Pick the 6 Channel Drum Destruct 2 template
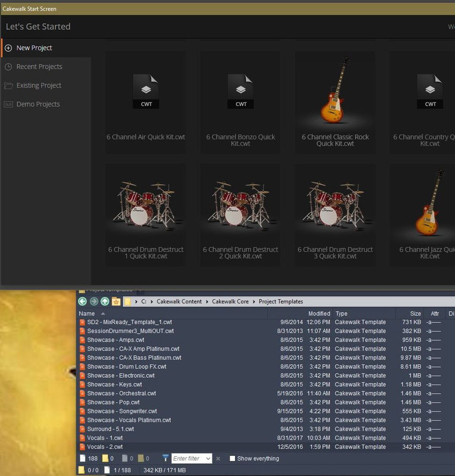 [x=240, y=215]
